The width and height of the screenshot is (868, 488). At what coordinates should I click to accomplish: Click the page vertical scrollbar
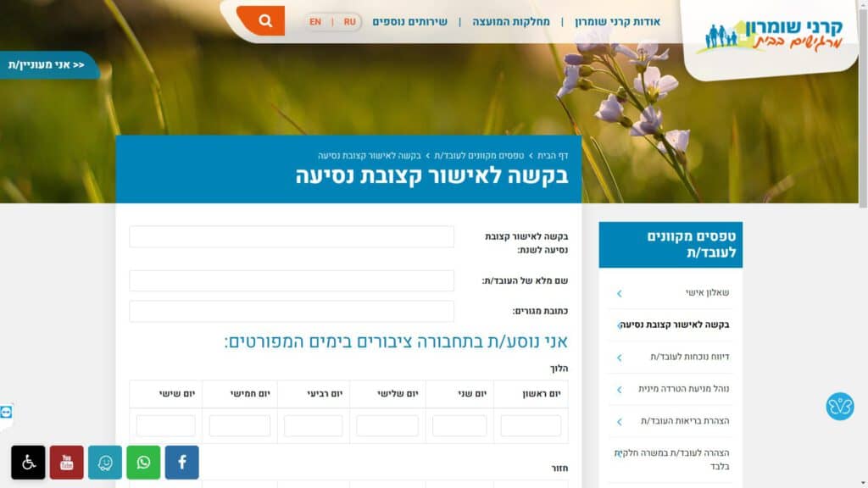pyautogui.click(x=863, y=254)
